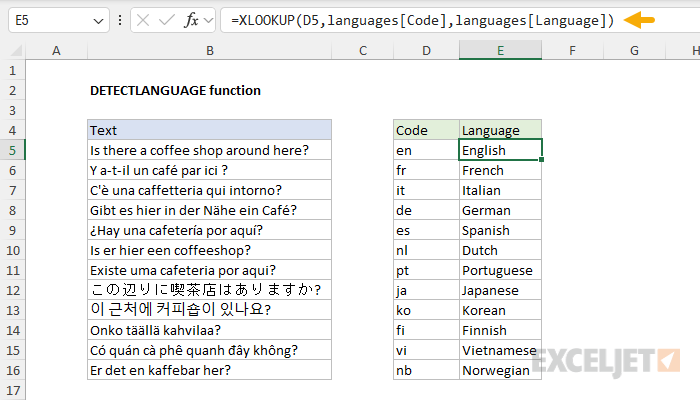This screenshot has width=700, height=400.
Task: Click the 'Language' header cell
Action: point(500,130)
